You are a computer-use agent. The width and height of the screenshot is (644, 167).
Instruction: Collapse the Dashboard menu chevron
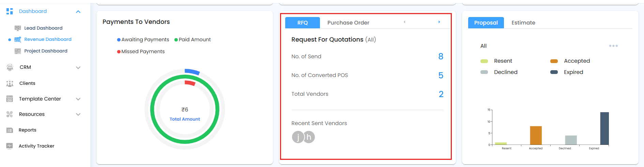(78, 12)
